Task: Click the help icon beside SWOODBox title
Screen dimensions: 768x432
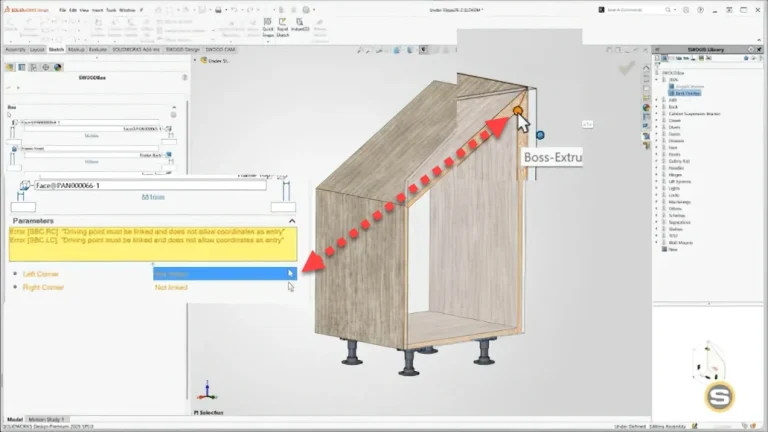Action: pyautogui.click(x=185, y=77)
